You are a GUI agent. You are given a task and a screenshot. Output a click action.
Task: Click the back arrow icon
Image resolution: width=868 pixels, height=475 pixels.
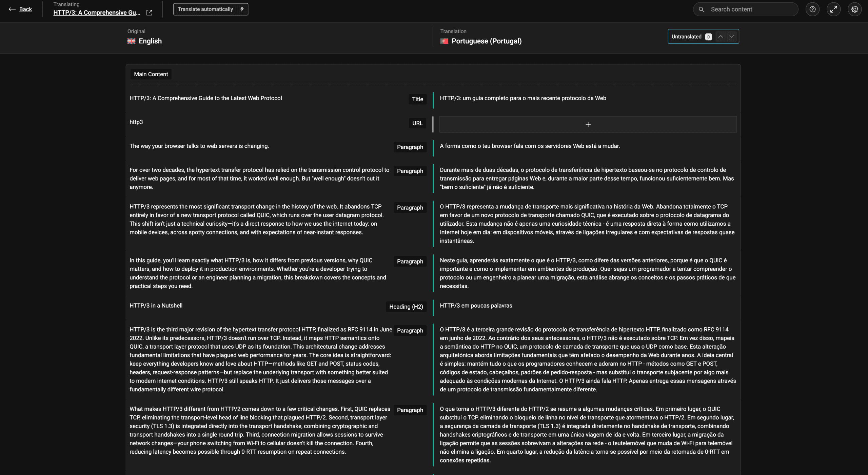click(12, 9)
